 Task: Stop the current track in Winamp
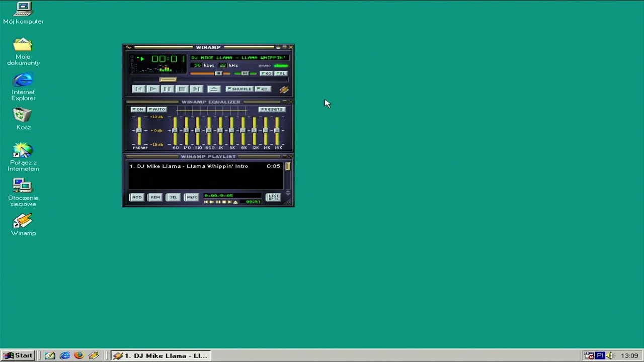click(182, 89)
